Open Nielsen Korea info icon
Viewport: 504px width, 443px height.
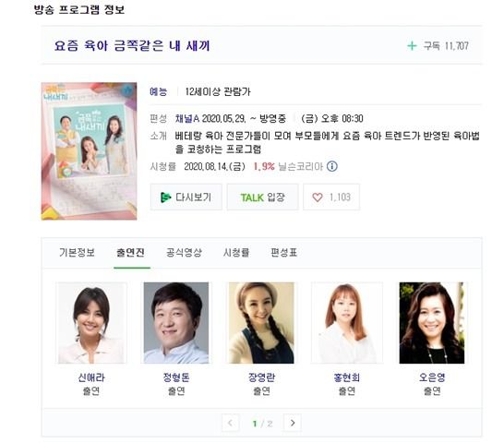(x=332, y=166)
